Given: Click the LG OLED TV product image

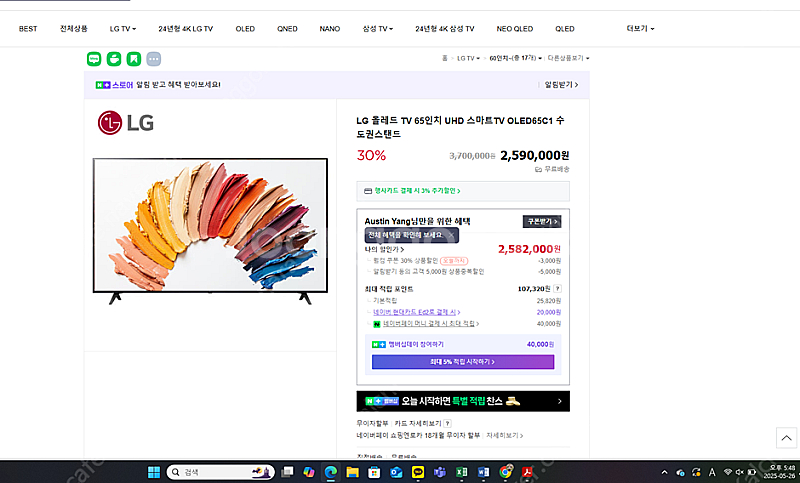Looking at the screenshot, I should click(210, 230).
